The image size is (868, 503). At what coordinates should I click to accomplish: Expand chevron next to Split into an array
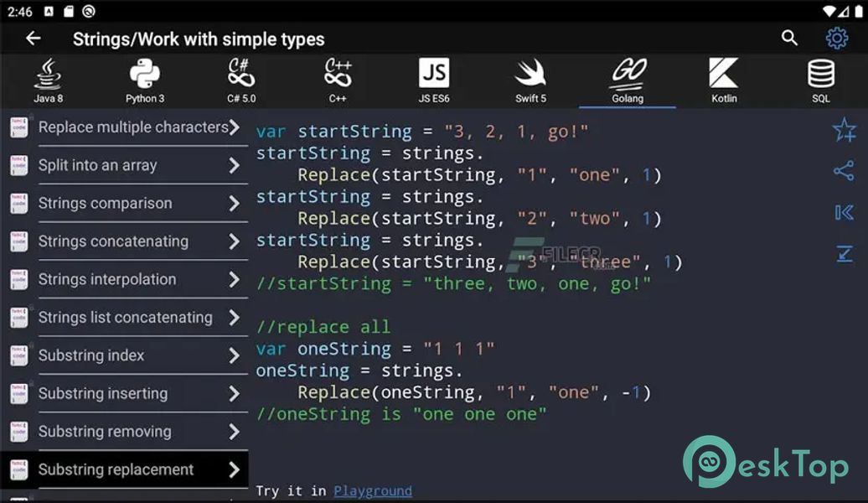coord(234,165)
